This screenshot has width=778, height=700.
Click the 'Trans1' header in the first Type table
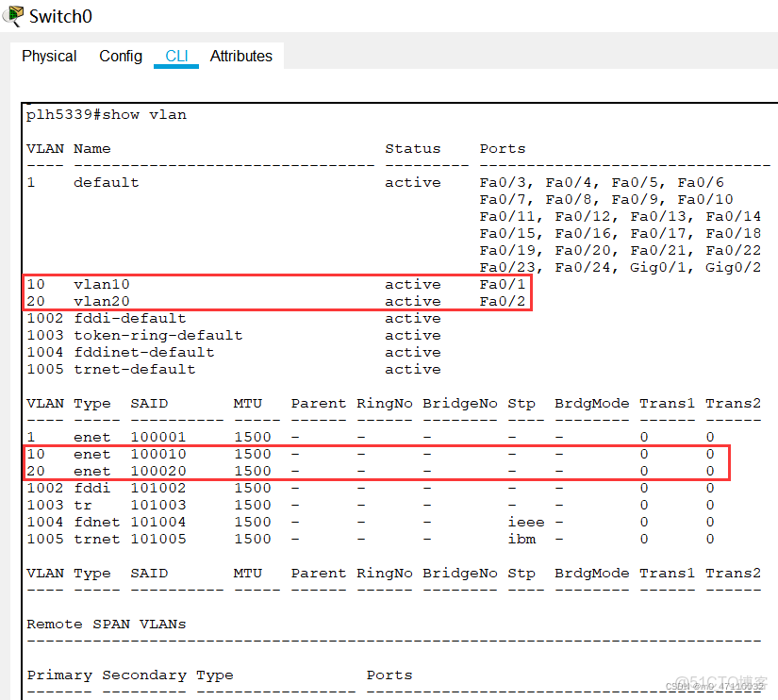[667, 403]
